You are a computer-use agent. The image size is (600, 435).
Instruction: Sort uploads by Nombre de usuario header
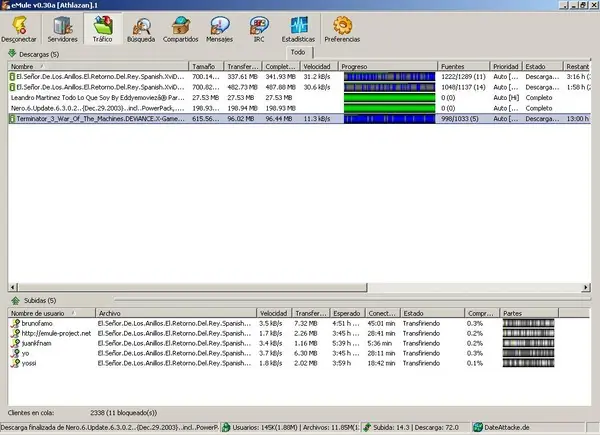(51, 313)
